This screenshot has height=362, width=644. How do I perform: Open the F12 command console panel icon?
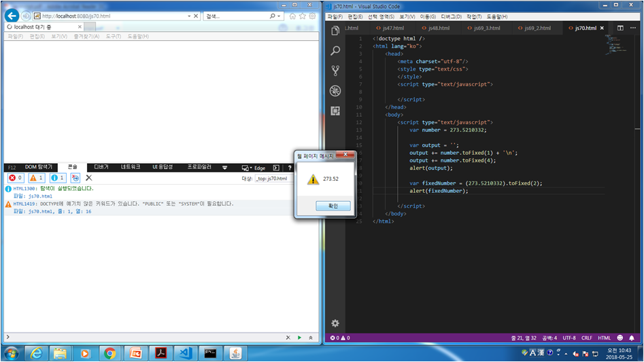276,168
